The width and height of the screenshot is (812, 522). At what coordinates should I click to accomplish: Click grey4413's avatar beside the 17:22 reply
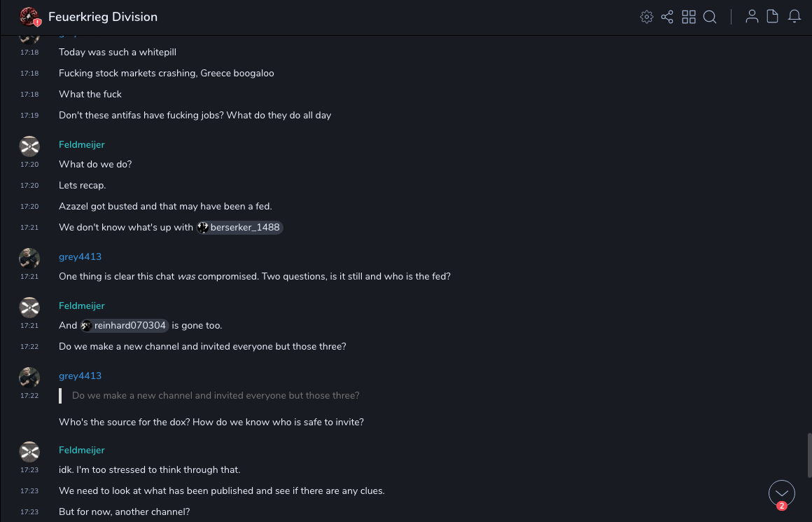29,377
